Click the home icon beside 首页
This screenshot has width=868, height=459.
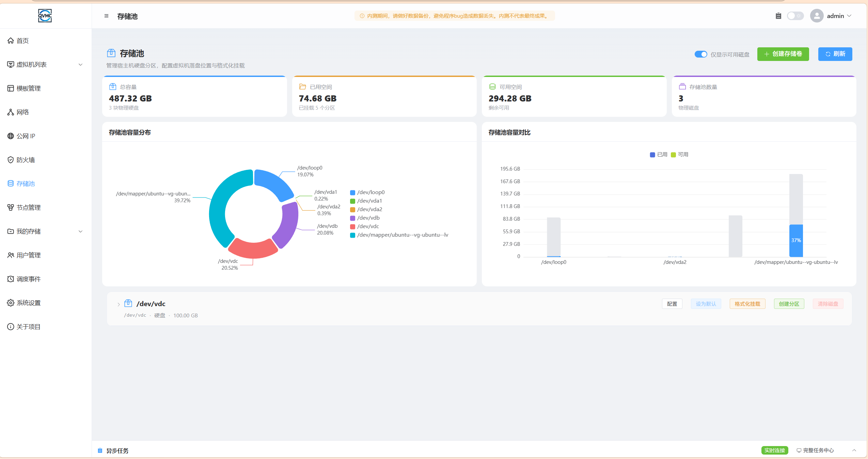11,41
